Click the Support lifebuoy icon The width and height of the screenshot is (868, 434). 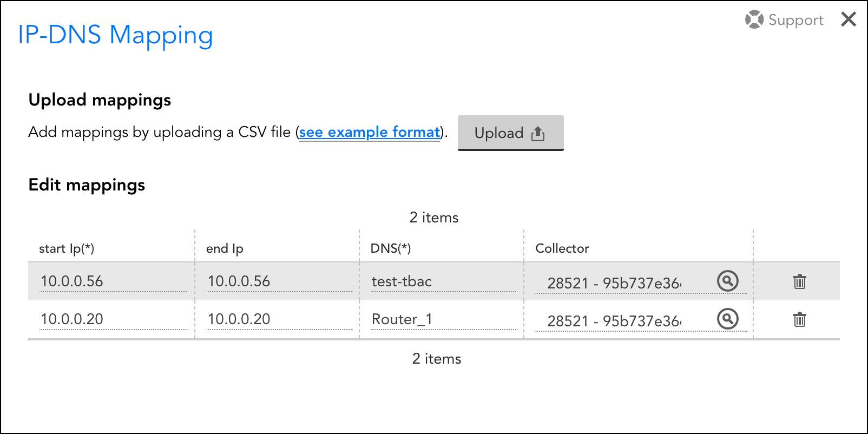tap(754, 20)
